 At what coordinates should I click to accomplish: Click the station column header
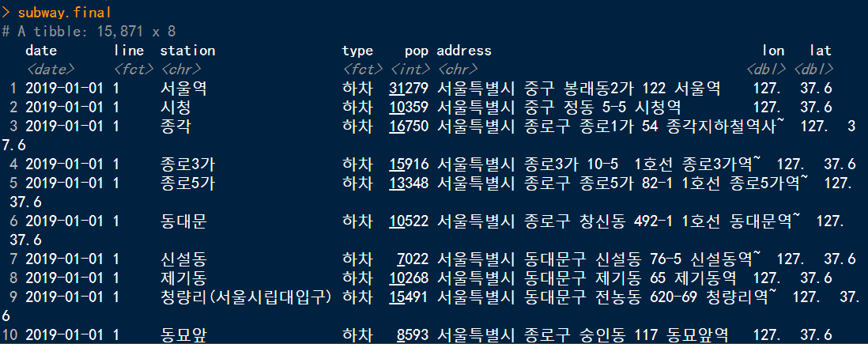pos(187,51)
